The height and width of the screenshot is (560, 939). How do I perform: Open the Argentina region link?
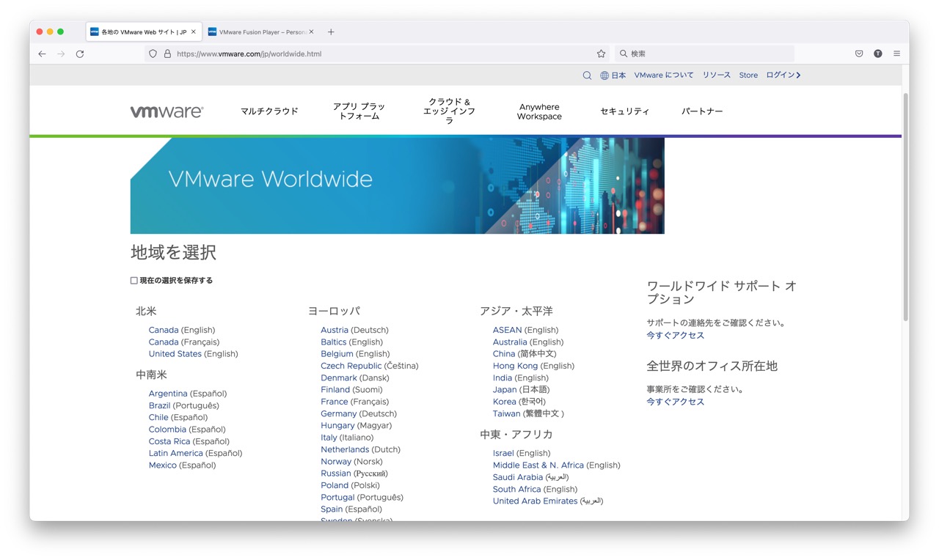pyautogui.click(x=168, y=394)
